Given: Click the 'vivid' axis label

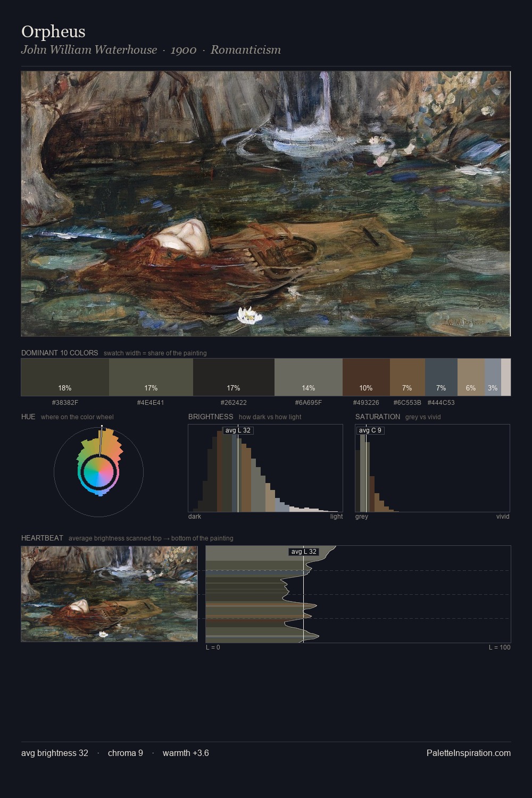Looking at the screenshot, I should (x=503, y=517).
